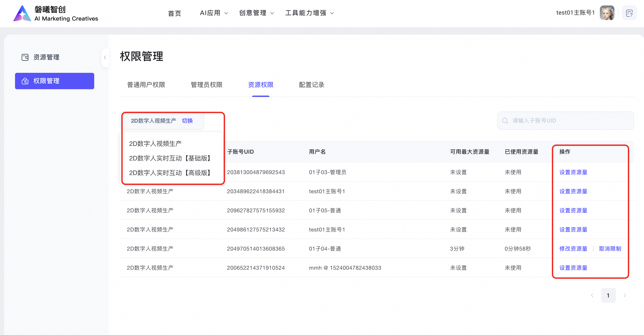
Task: Click 设置资源量 for 01子03-管理员
Action: pos(573,172)
